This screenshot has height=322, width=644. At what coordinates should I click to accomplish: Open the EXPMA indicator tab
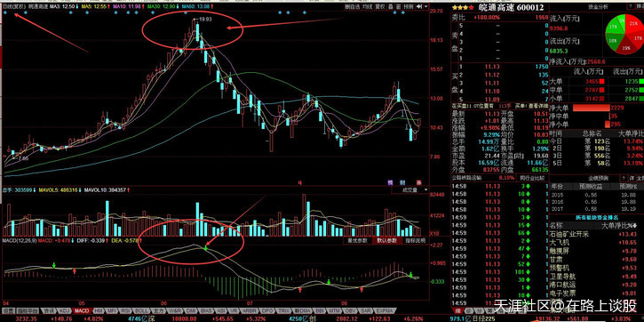384,310
